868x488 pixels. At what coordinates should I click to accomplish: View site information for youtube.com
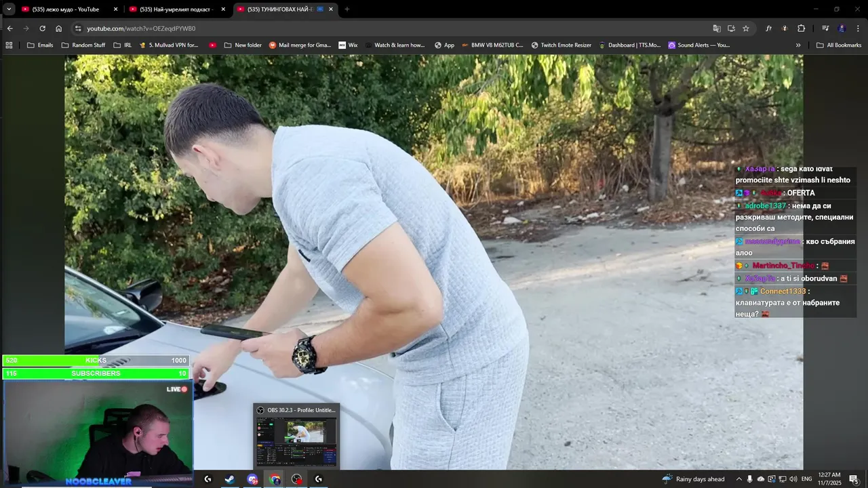pyautogui.click(x=78, y=28)
